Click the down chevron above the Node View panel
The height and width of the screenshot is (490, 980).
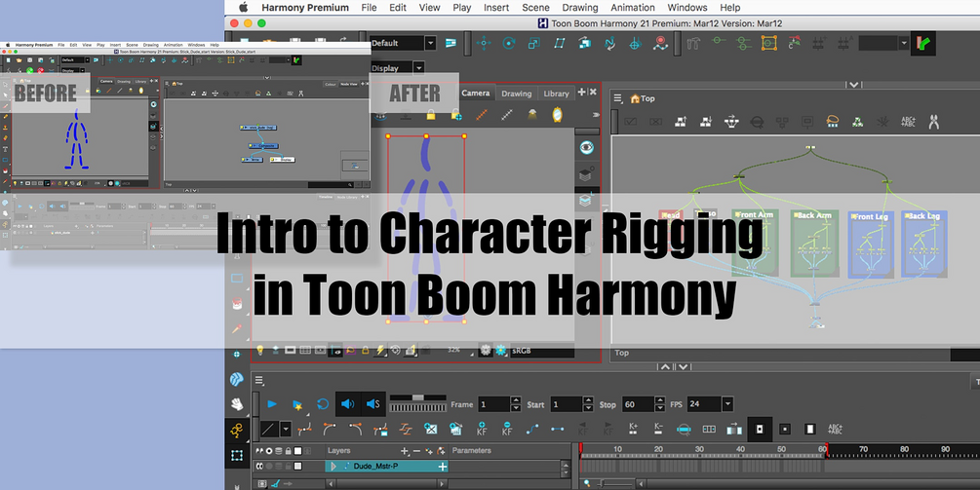(854, 85)
